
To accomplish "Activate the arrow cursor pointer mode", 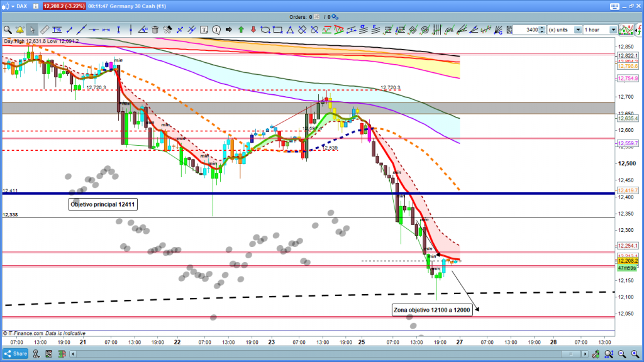I will click(32, 30).
